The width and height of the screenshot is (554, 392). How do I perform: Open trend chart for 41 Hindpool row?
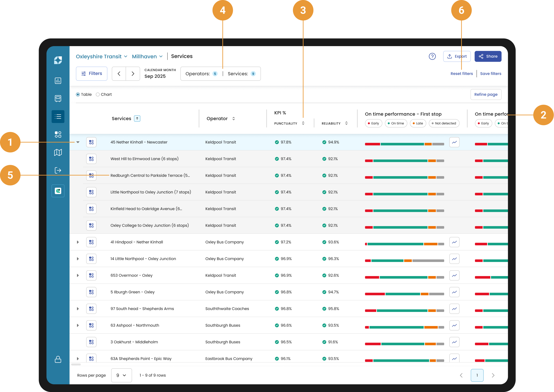(454, 242)
